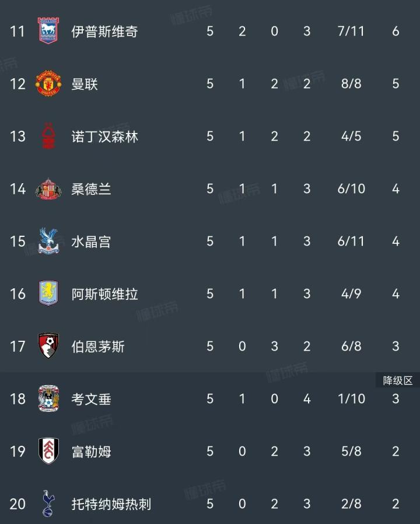The width and height of the screenshot is (420, 524).
Task: Select 考文垂 row goals 1/10
Action: point(351,399)
